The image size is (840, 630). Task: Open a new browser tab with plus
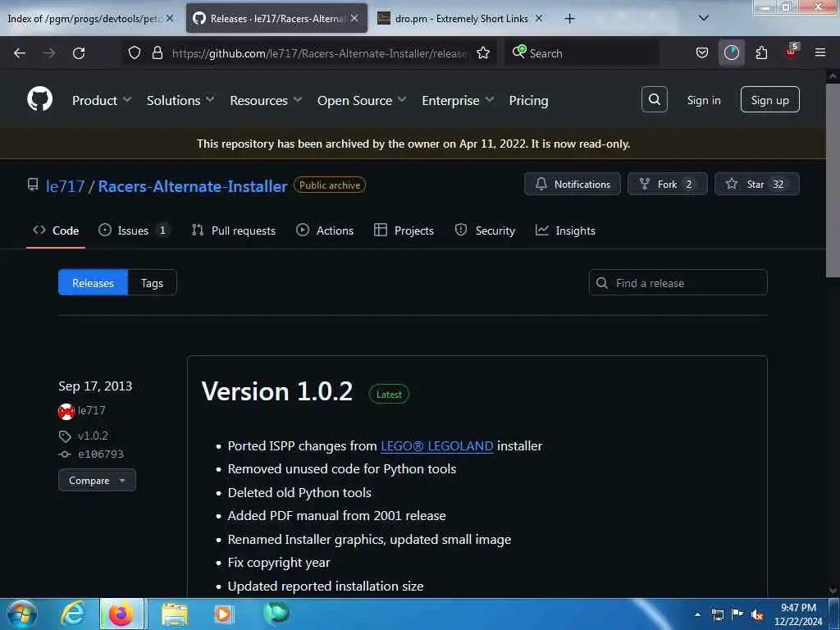(569, 18)
